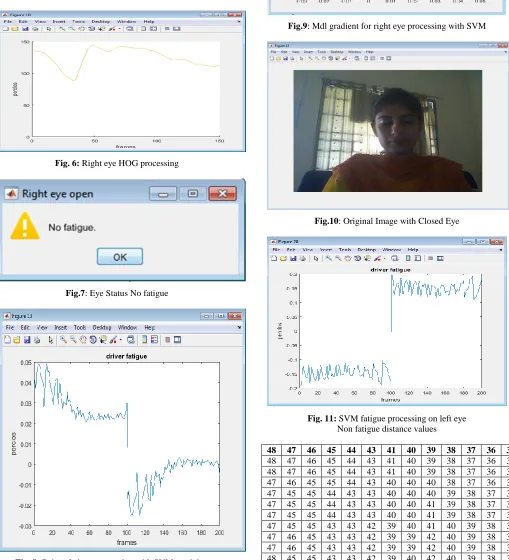This screenshot has height=560, width=509.
Task: Click Hide Plot Tools icon in Figure 13 window
Action: pos(167,340)
